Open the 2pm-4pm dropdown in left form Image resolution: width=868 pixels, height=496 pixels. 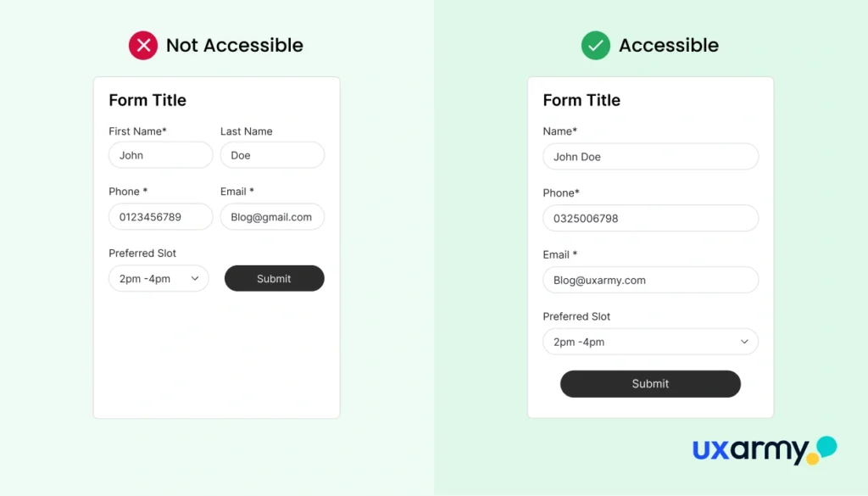159,278
